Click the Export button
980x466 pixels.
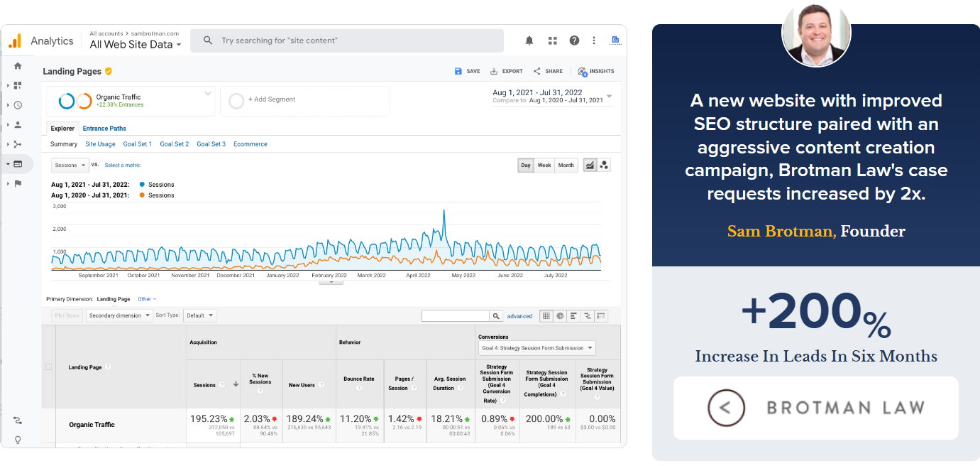click(507, 71)
